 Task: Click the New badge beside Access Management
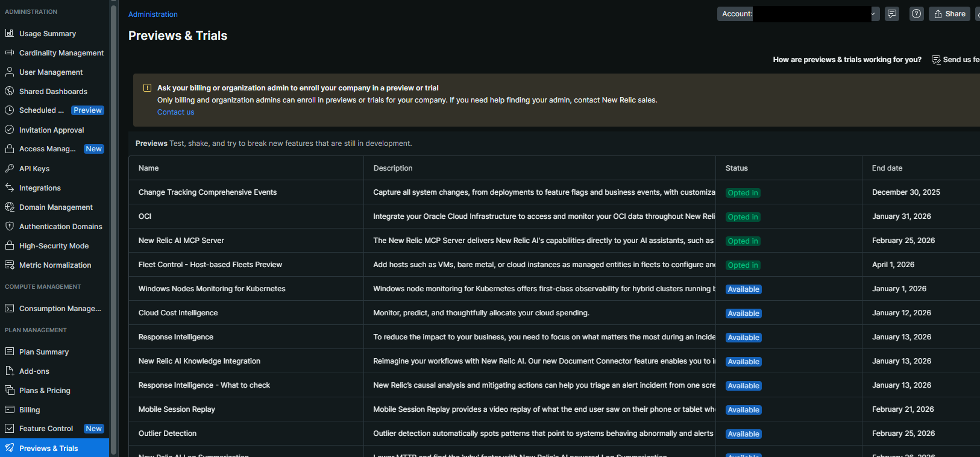93,149
